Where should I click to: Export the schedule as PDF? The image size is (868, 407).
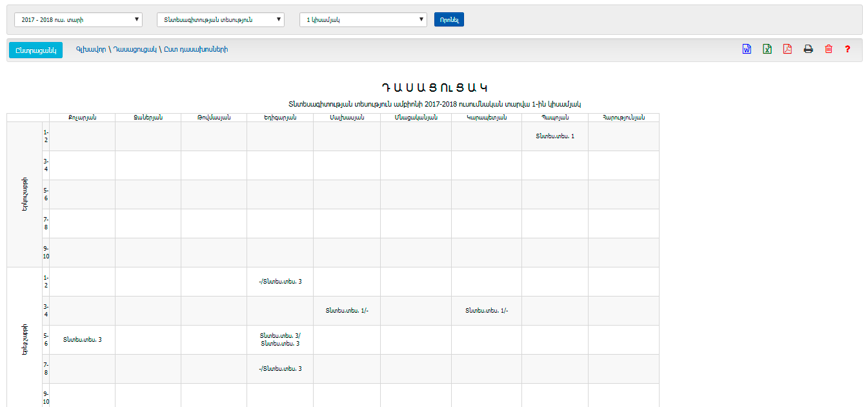787,49
